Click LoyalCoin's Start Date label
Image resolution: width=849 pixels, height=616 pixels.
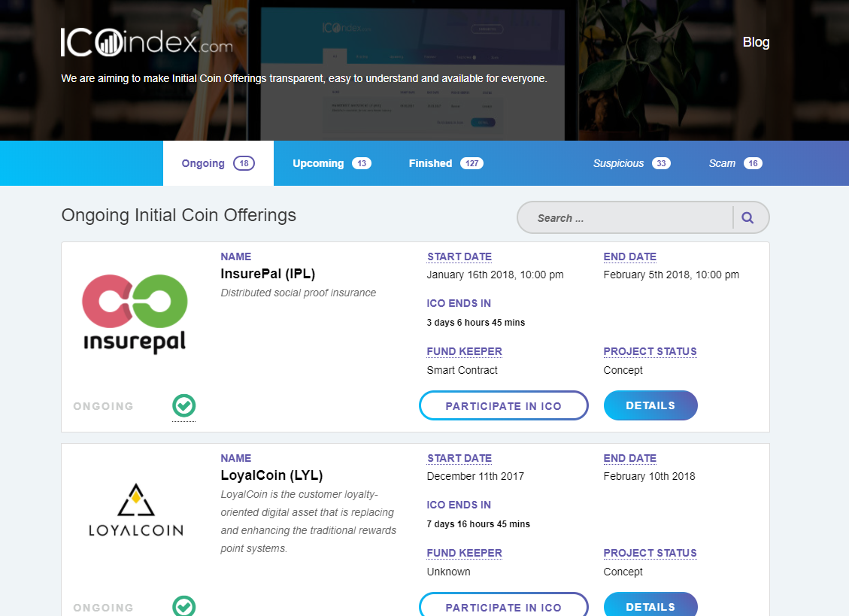pos(459,458)
